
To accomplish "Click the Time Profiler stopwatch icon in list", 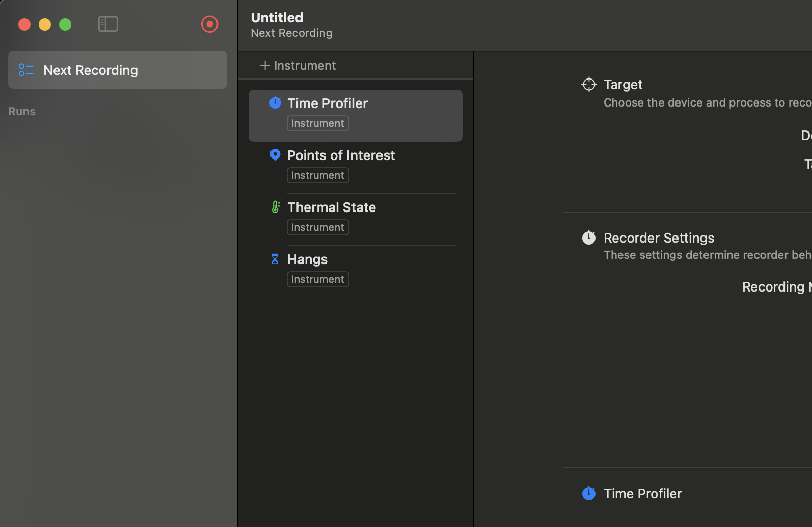I will (275, 102).
